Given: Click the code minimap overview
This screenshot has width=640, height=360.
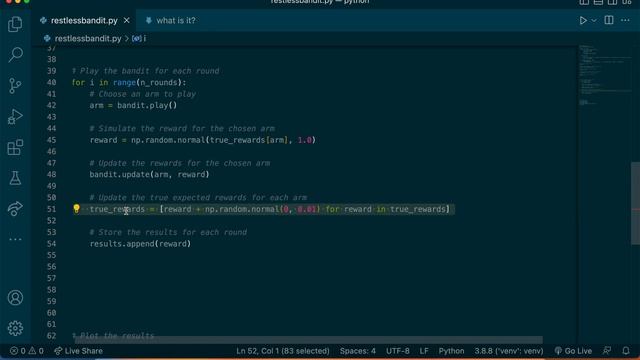Looking at the screenshot, I should click(604, 76).
